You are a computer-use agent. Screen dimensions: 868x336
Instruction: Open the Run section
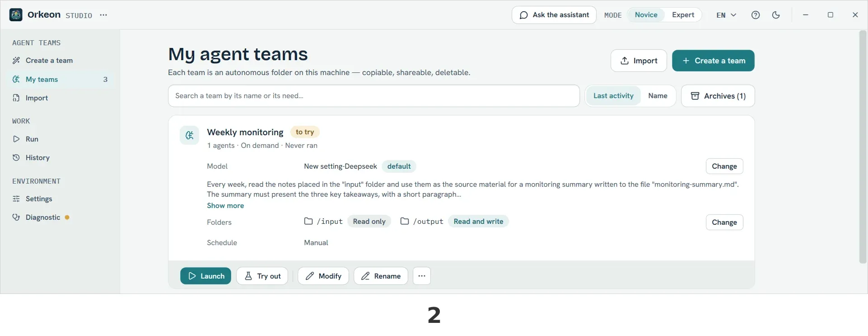tap(60, 139)
